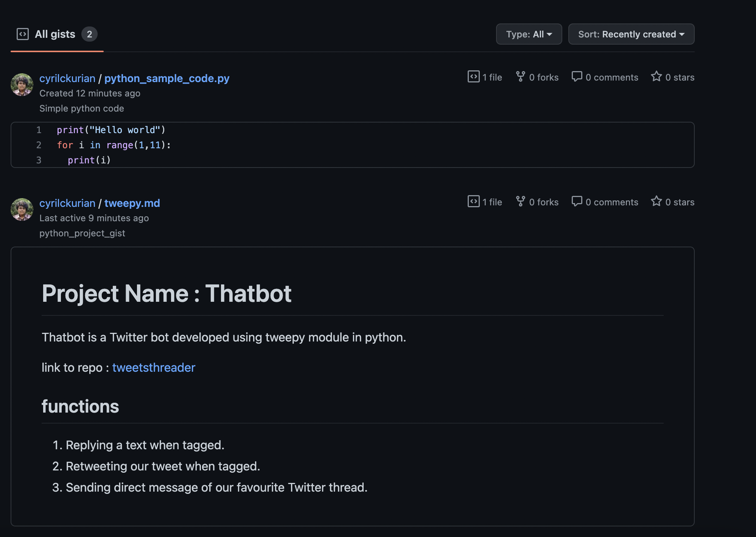Open the Type: All dropdown
The width and height of the screenshot is (756, 537).
click(x=529, y=34)
